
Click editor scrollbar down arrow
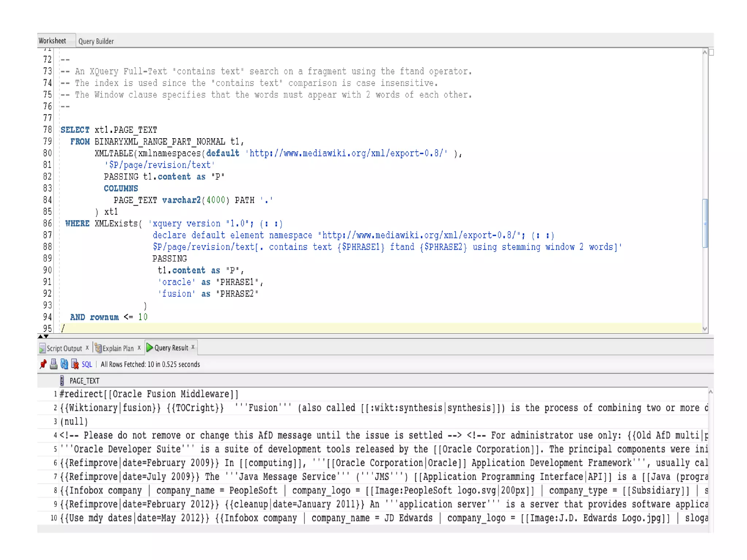[705, 328]
